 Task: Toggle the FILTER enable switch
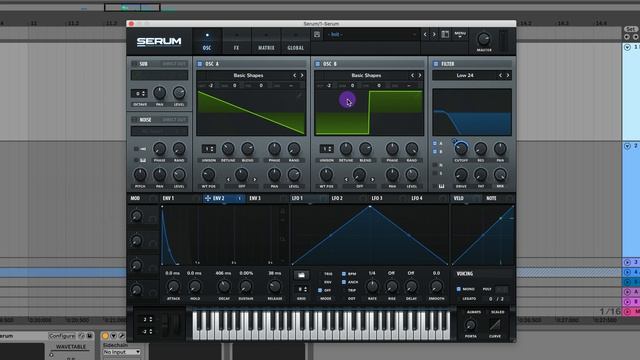point(436,64)
